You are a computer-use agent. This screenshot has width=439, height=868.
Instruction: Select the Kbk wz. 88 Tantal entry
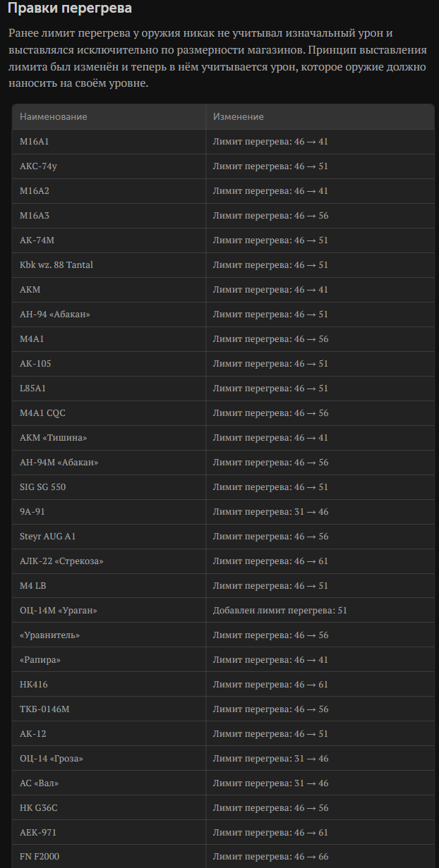(56, 265)
